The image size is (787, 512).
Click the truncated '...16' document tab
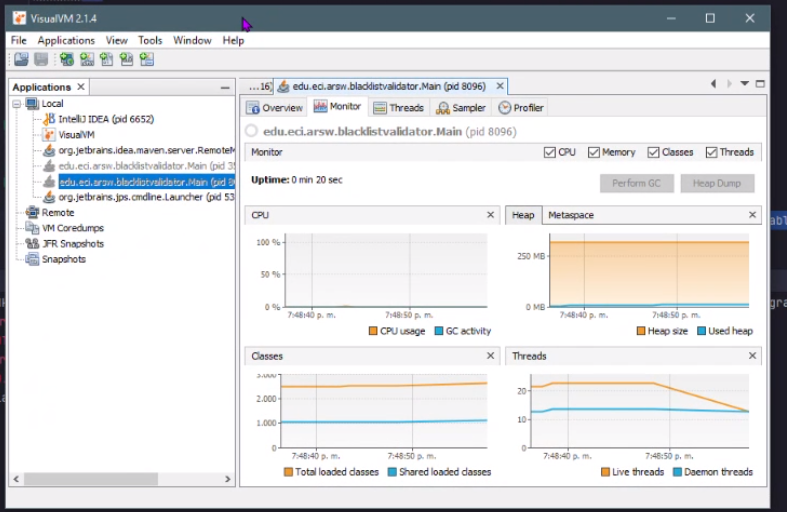click(x=258, y=87)
